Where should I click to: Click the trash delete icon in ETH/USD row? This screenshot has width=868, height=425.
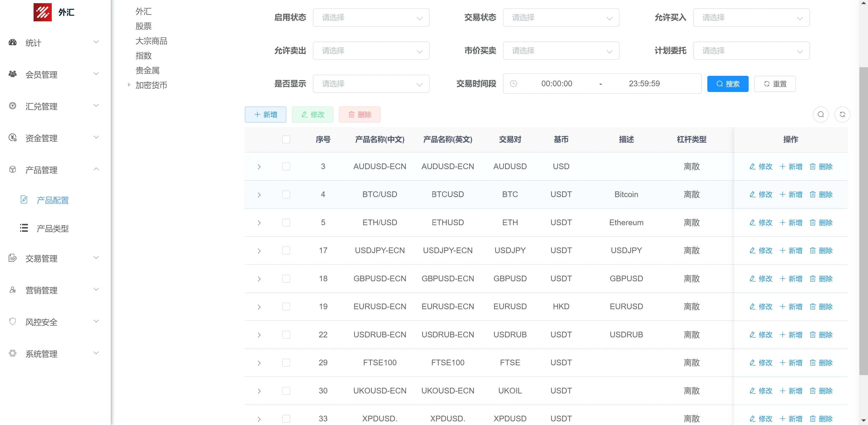812,222
